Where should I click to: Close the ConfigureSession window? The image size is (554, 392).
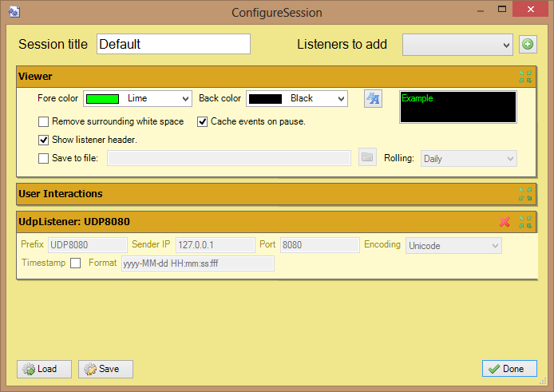[x=530, y=9]
